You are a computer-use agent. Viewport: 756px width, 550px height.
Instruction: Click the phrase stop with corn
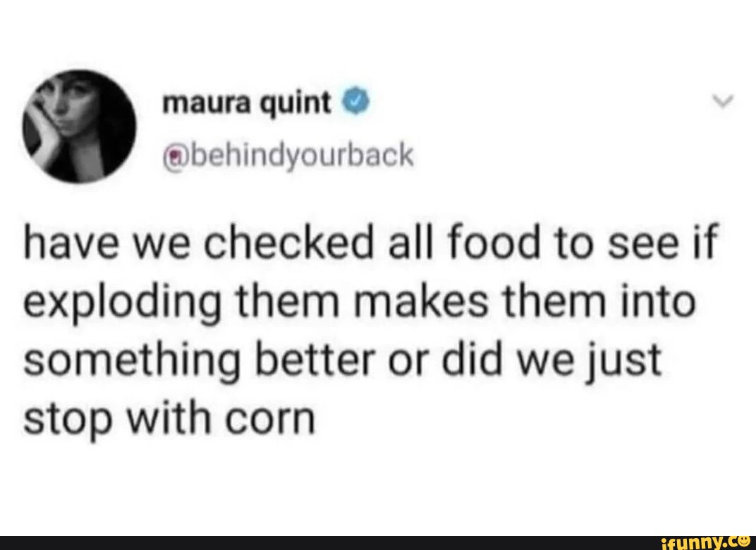pos(168,416)
